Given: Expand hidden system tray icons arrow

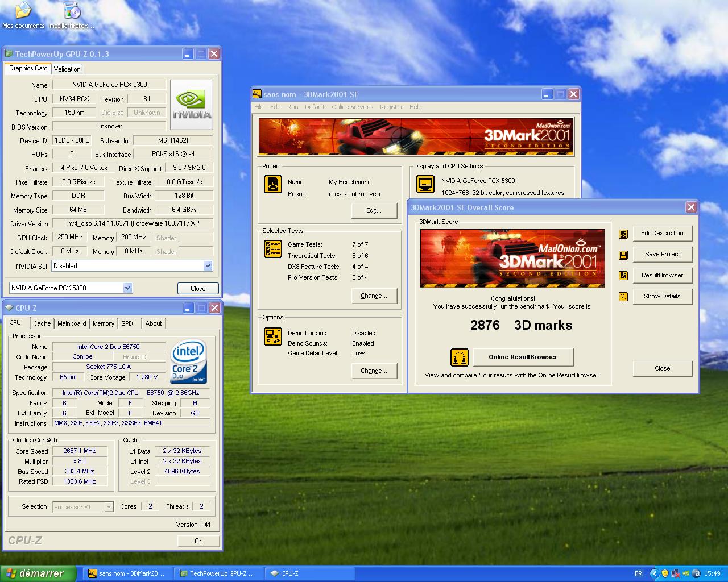Looking at the screenshot, I should coord(654,573).
